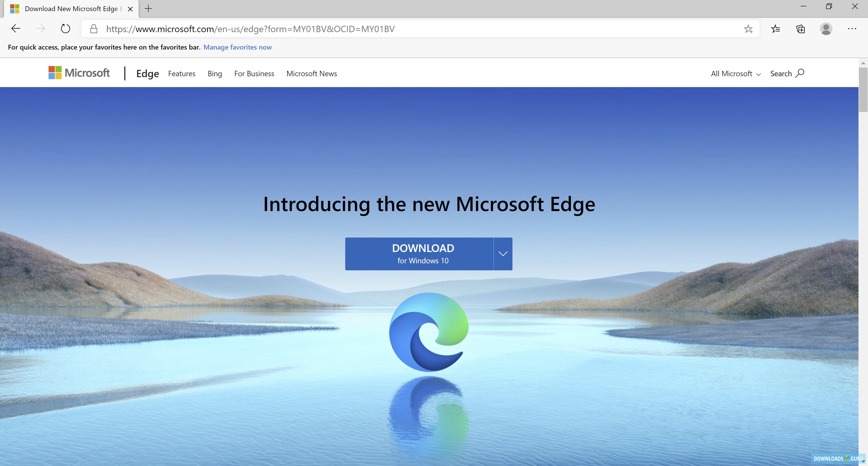Click the address bar lock icon
Screen dimensions: 868x466
click(x=94, y=29)
